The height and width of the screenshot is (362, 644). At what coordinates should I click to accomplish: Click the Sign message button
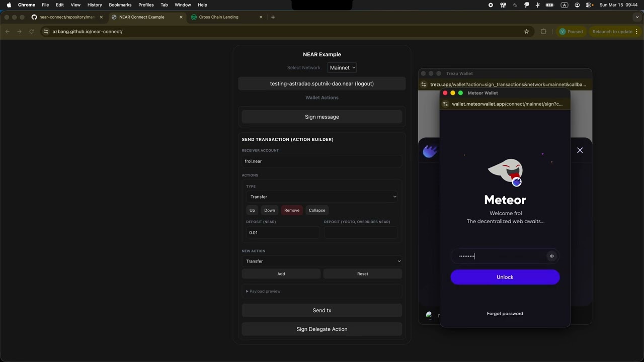[x=322, y=117]
